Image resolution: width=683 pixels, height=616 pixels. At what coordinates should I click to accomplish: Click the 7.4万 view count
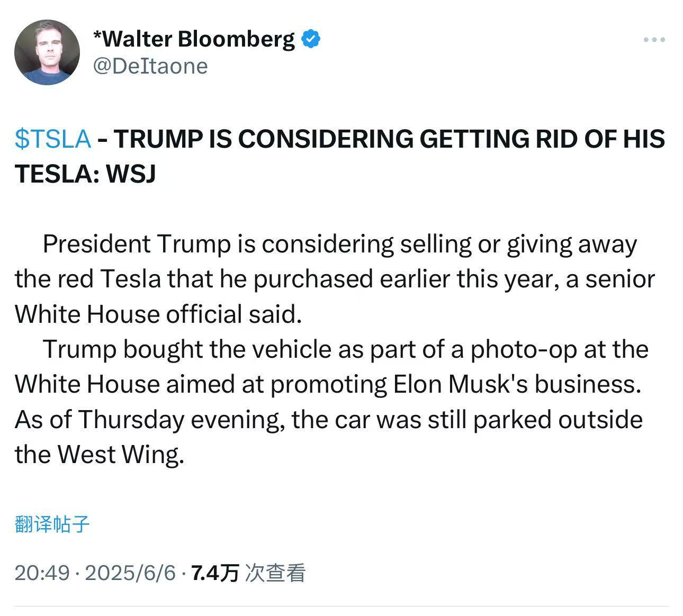click(215, 573)
